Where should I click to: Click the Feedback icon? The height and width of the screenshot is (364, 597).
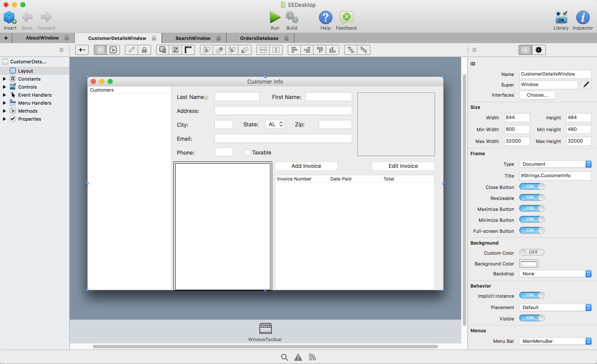pyautogui.click(x=346, y=18)
